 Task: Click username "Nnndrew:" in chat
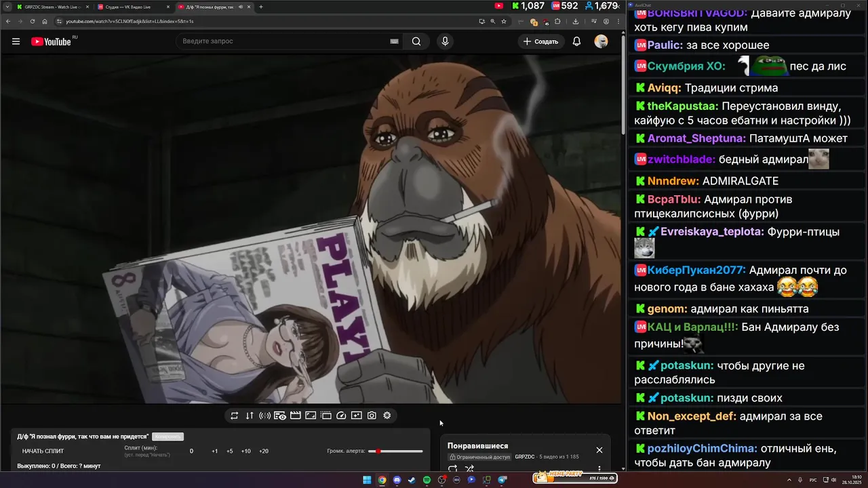pos(673,181)
